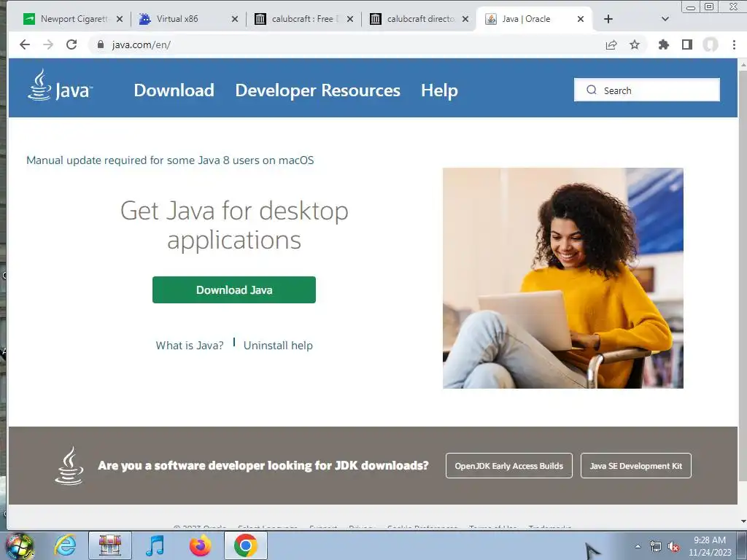
Task: Close the Virtual x86 tab
Action: tap(235, 19)
